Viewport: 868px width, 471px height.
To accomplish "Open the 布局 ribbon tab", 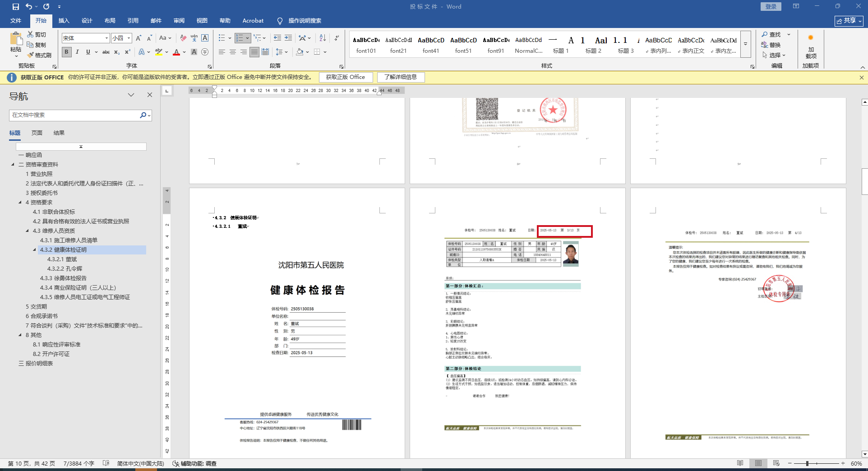I will pos(110,21).
